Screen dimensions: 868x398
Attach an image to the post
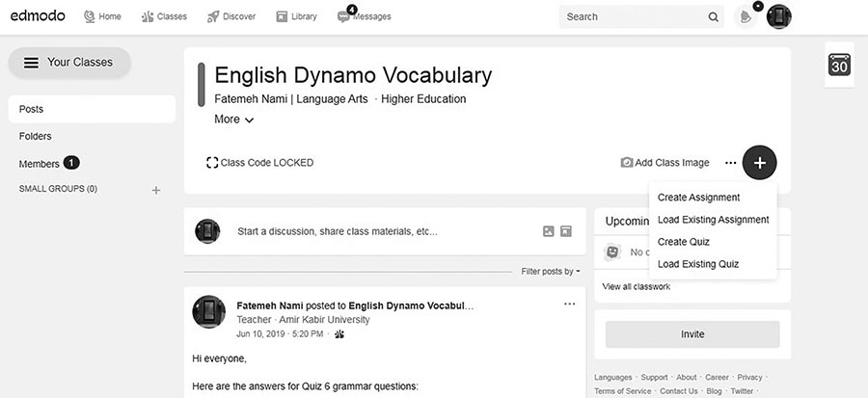549,231
